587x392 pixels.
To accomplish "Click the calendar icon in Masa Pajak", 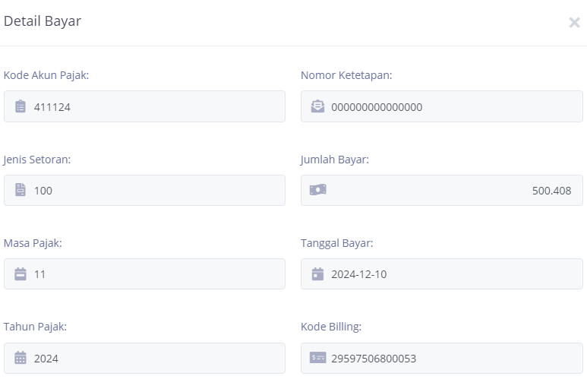I will pos(21,273).
